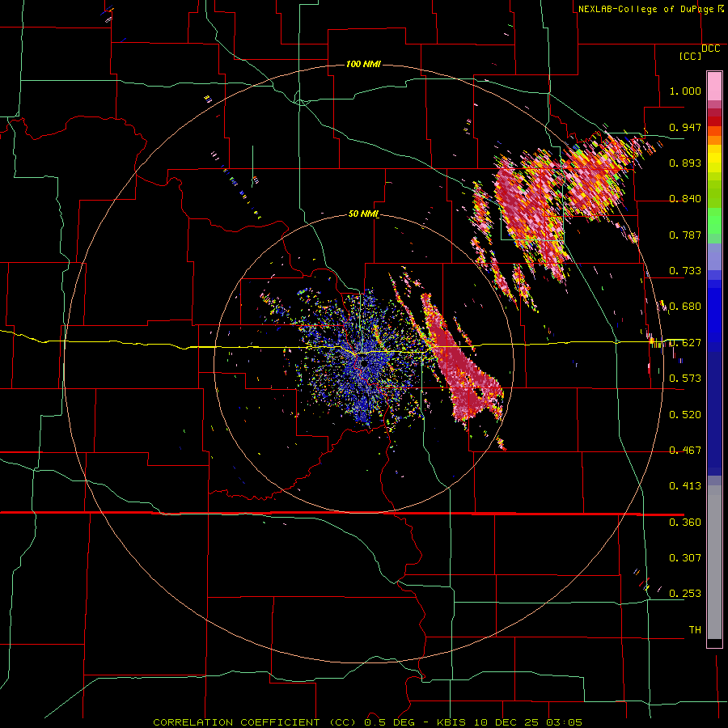Image resolution: width=728 pixels, height=728 pixels.
Task: Select the 0.733 scale value
Action: coord(685,271)
